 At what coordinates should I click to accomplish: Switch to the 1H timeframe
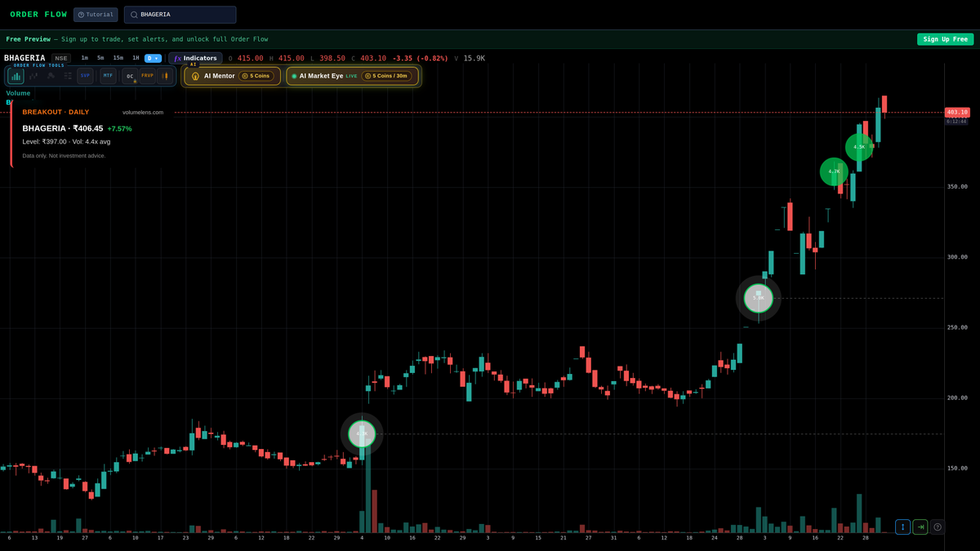pos(136,58)
